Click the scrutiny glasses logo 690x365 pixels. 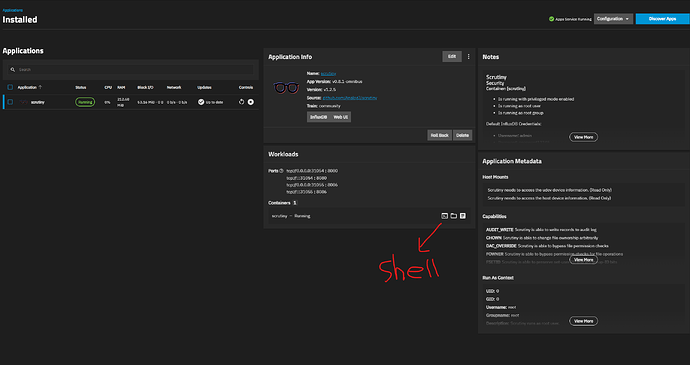286,88
